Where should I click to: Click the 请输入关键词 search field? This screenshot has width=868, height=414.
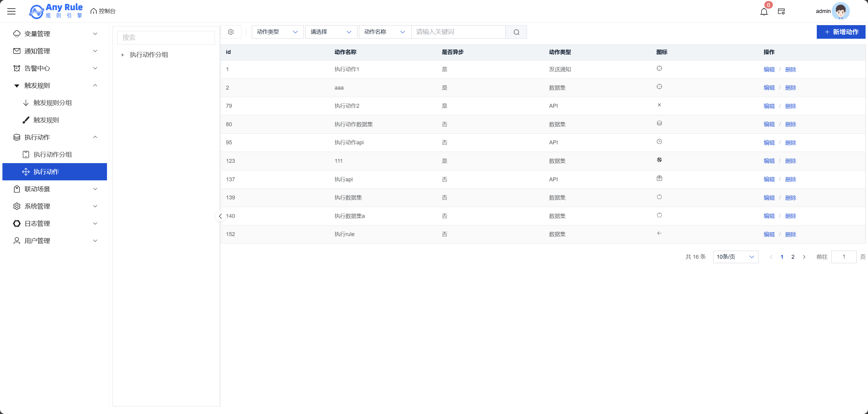click(458, 32)
